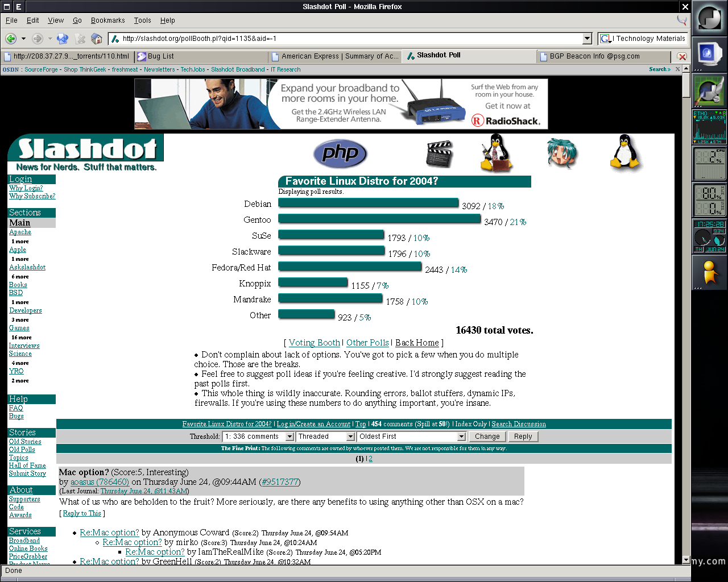
Task: Open the Help menu
Action: click(x=168, y=20)
